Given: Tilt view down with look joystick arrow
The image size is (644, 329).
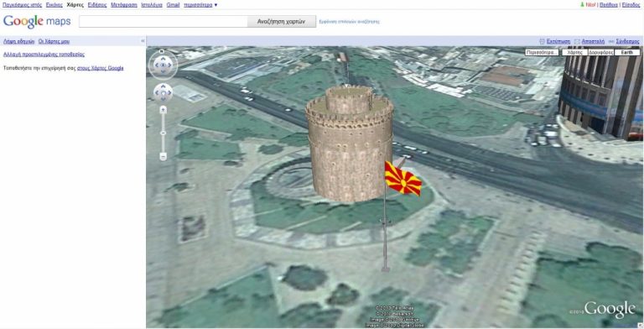Looking at the screenshot, I should 163,71.
